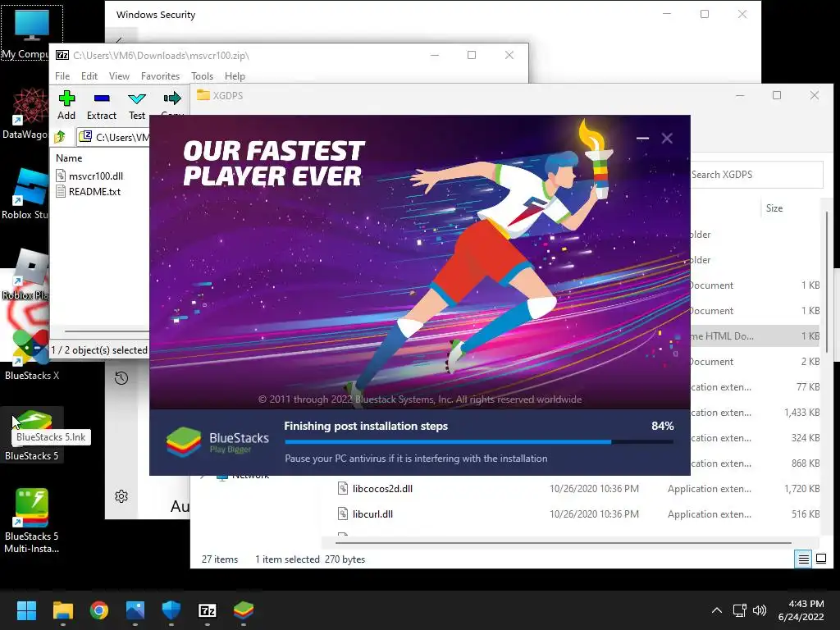Open Windows Security from taskbar
The width and height of the screenshot is (840, 630).
171,610
